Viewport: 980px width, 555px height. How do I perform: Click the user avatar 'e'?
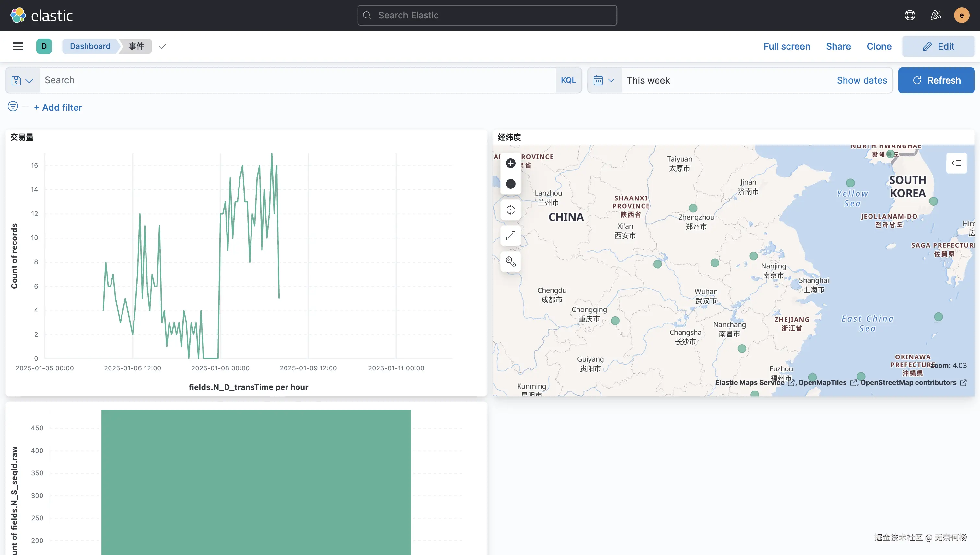click(x=961, y=15)
